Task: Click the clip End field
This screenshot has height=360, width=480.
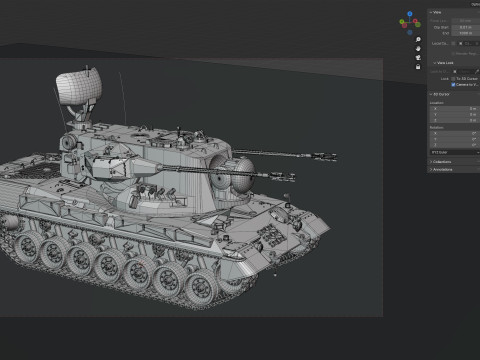Action: pos(466,33)
